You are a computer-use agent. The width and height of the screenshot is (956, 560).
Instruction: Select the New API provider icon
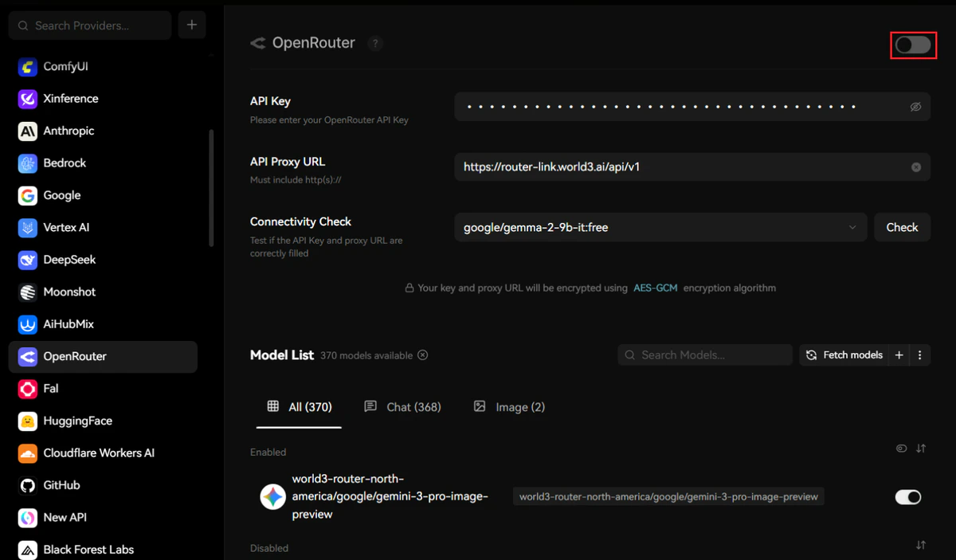pos(28,518)
